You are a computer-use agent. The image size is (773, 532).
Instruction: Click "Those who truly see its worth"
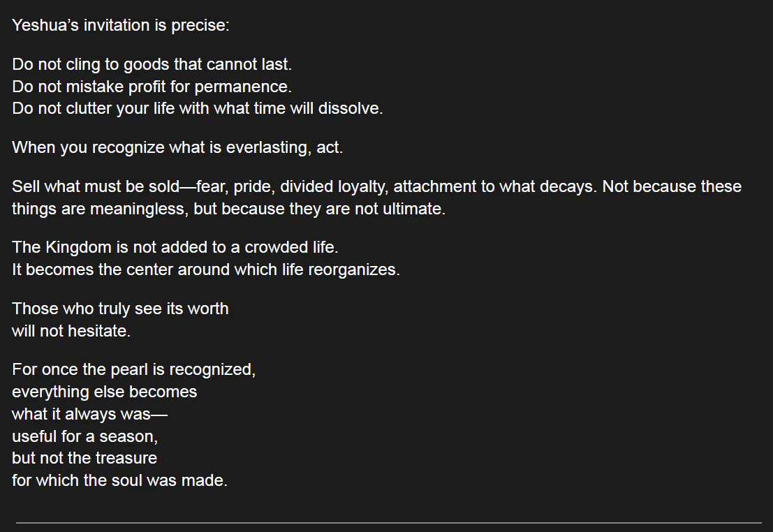point(120,309)
